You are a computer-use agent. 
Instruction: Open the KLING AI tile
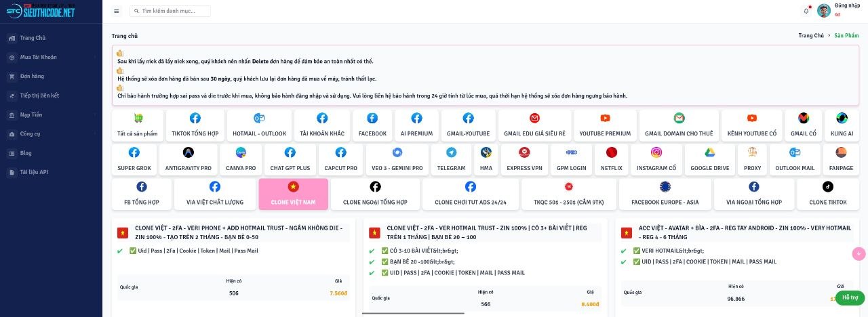click(842, 125)
